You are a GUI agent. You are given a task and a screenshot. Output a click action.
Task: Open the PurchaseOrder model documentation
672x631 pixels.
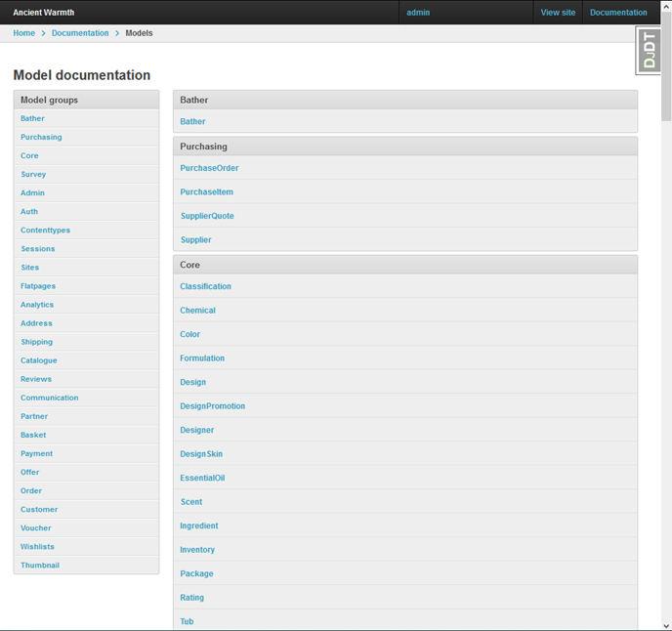[x=209, y=168]
